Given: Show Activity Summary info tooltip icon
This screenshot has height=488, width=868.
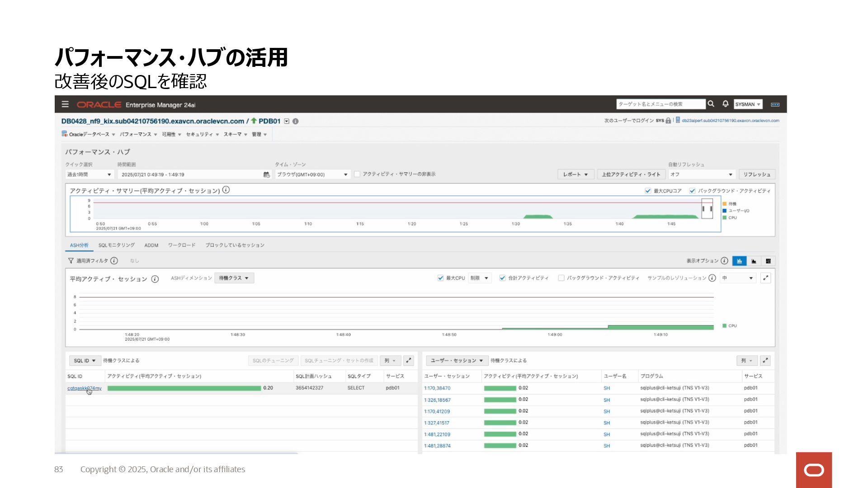Looking at the screenshot, I should pos(226,190).
